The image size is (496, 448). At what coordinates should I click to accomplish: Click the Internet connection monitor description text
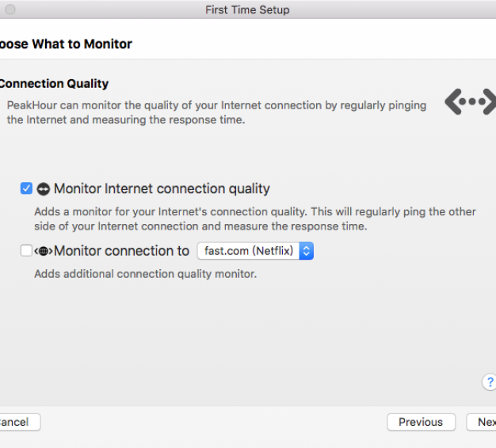(255, 219)
